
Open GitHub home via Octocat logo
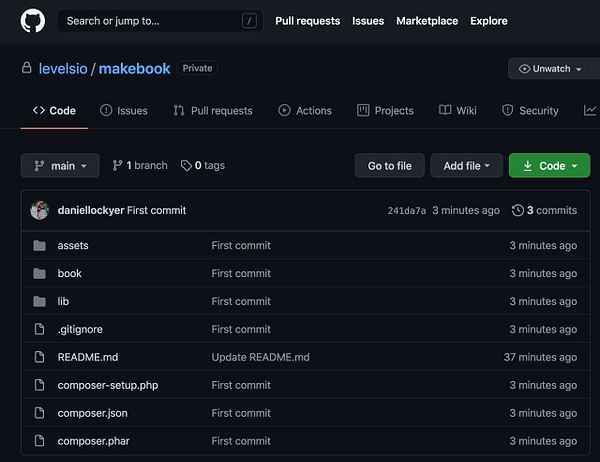33,21
